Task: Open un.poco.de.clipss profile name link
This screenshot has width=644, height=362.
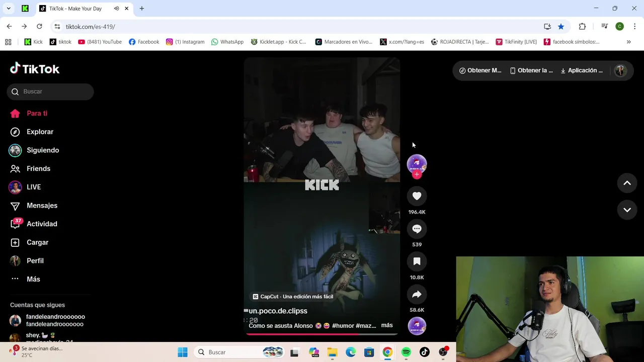Action: pos(278,311)
